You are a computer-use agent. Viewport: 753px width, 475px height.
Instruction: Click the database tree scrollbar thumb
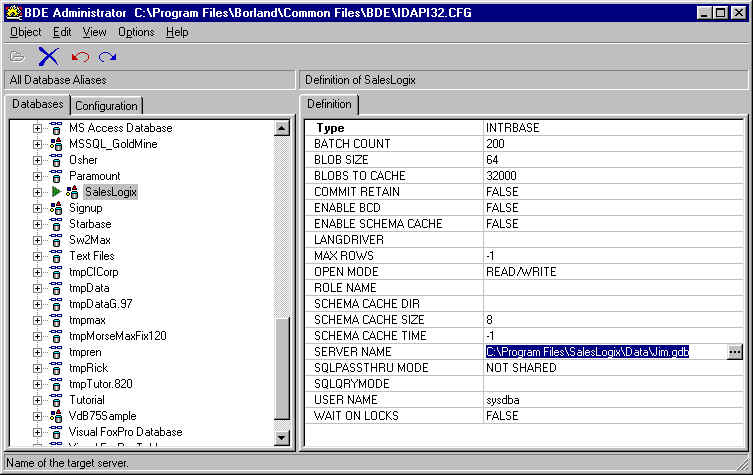click(282, 368)
